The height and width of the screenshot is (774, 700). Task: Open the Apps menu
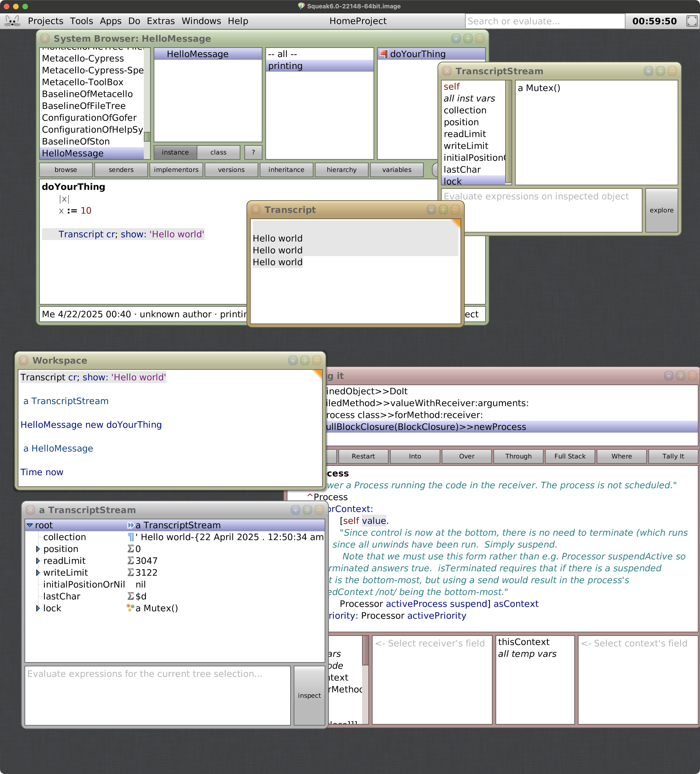pyautogui.click(x=111, y=21)
